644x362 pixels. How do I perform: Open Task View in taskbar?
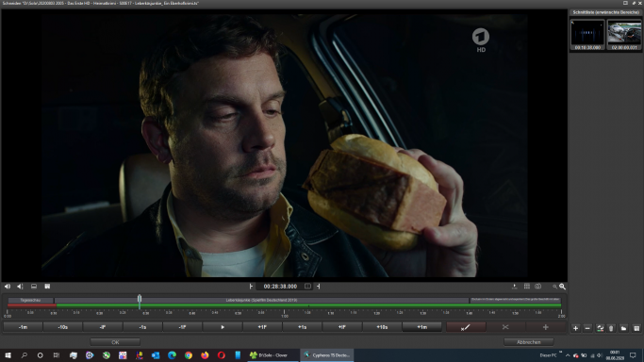57,355
